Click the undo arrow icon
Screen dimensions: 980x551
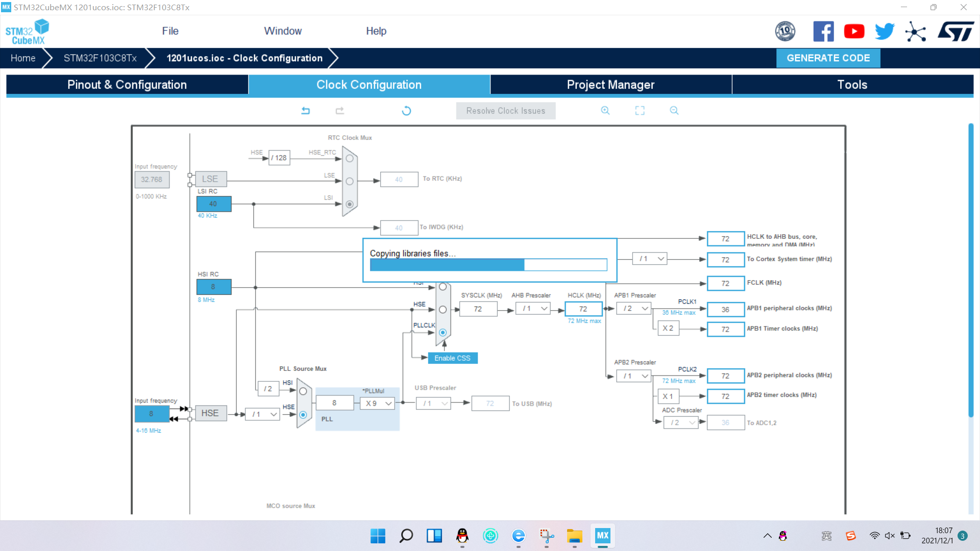click(x=306, y=110)
